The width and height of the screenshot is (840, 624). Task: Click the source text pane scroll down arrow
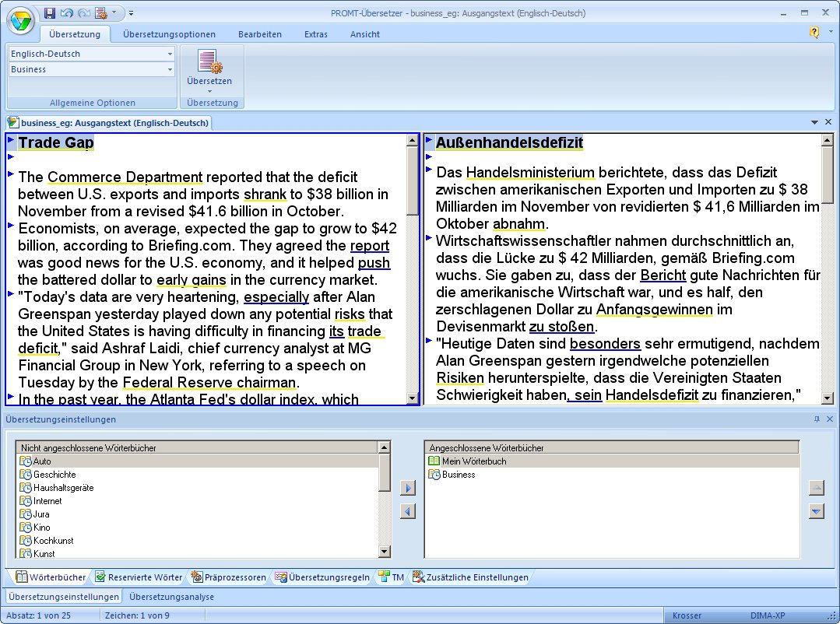412,398
